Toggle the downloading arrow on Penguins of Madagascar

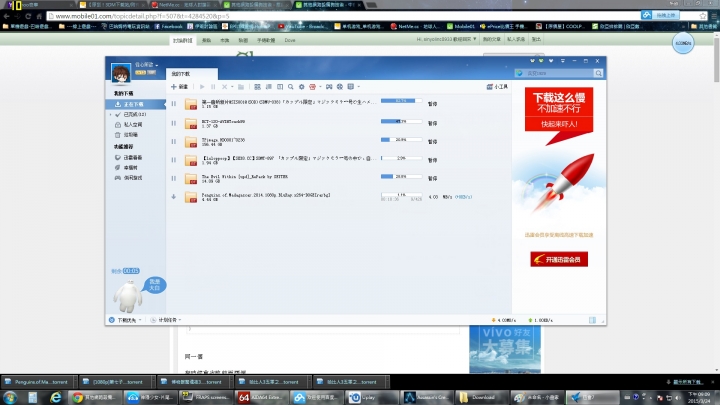174,197
